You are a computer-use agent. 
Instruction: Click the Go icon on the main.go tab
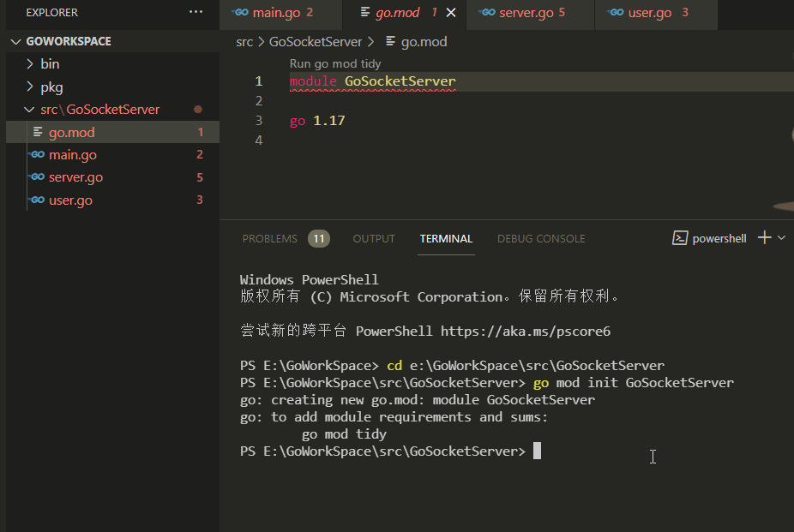[240, 12]
